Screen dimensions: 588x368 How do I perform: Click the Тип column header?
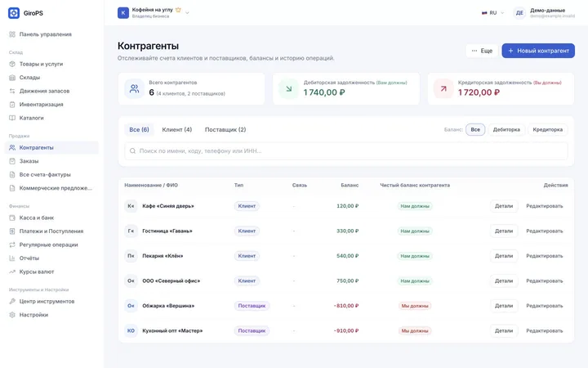coord(238,185)
